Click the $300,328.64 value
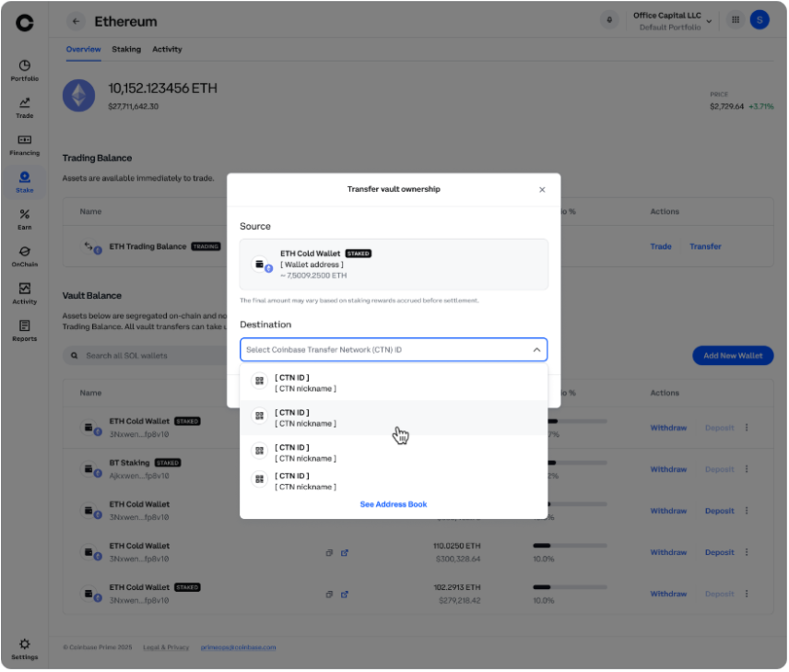 [458, 560]
